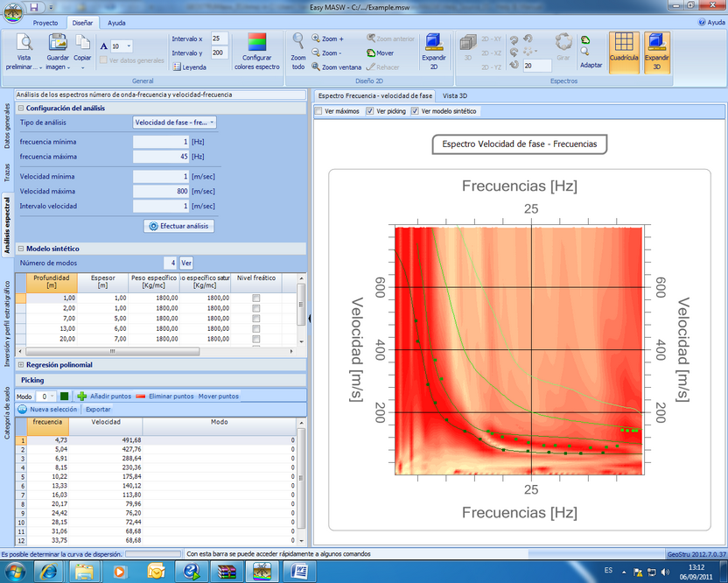Select the Mover pan tool
The height and width of the screenshot is (583, 728).
coord(381,53)
